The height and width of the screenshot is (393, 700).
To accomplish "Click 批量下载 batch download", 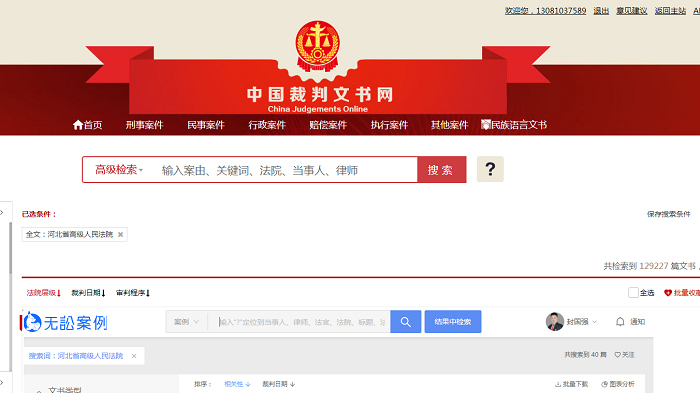I will (x=571, y=384).
